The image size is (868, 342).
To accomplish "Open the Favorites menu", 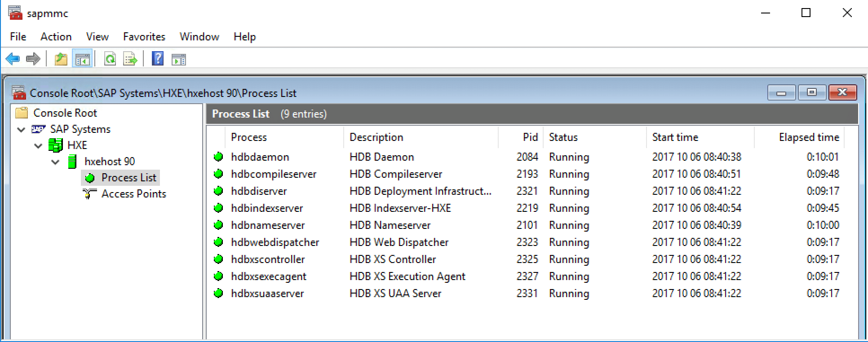I will [x=144, y=37].
